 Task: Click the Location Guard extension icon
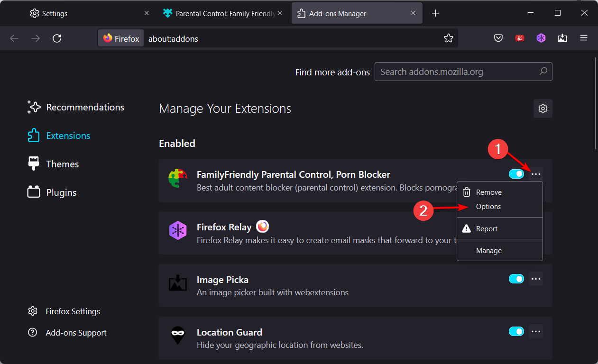point(178,336)
